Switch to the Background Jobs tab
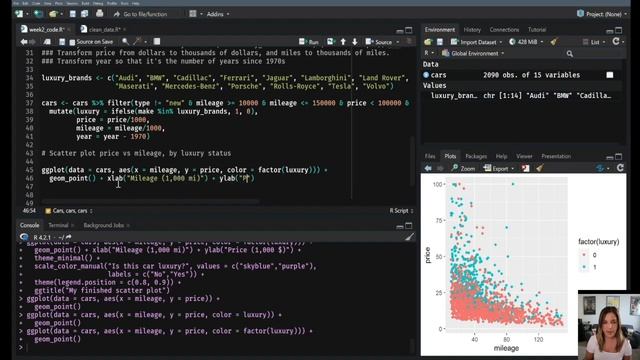 [104, 225]
